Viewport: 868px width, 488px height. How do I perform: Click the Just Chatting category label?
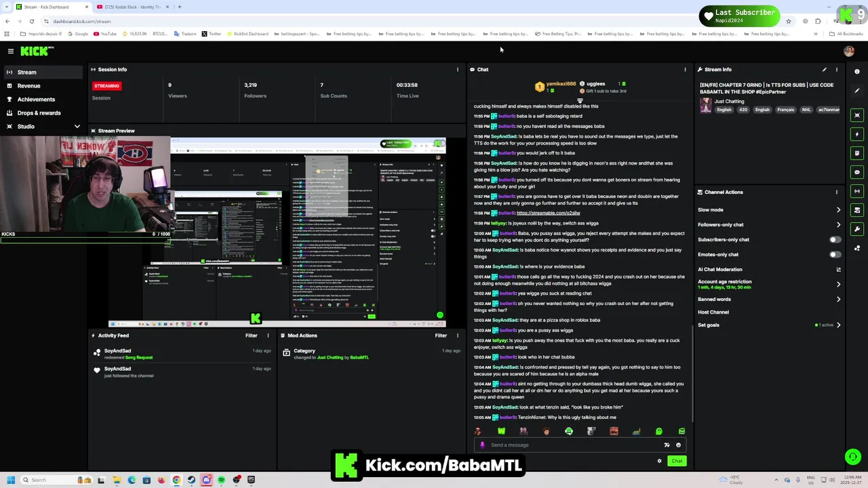(729, 102)
